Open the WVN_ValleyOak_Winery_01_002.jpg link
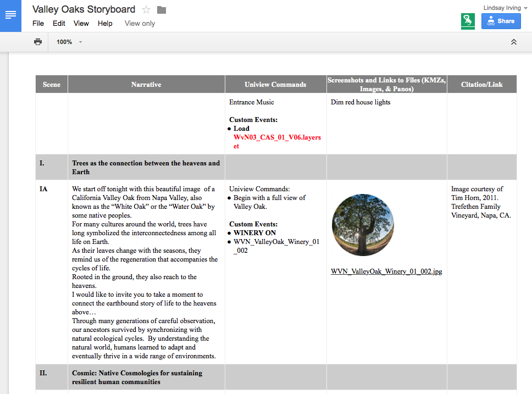 (x=386, y=271)
